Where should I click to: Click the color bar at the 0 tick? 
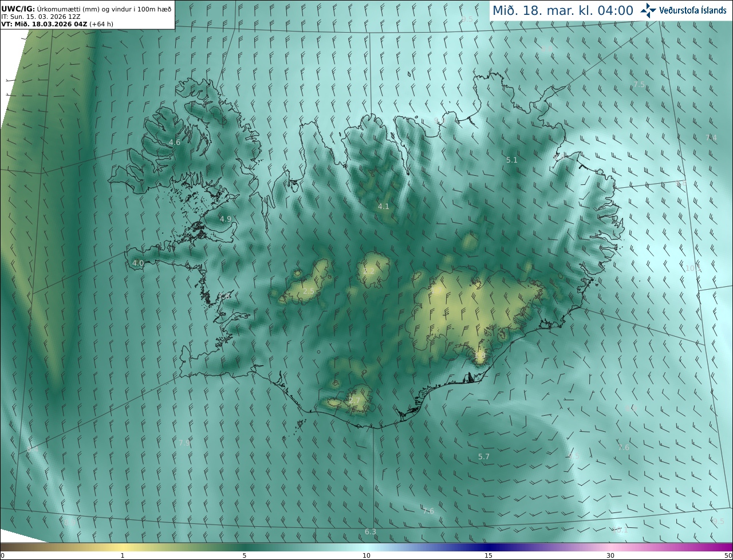coord(2,555)
